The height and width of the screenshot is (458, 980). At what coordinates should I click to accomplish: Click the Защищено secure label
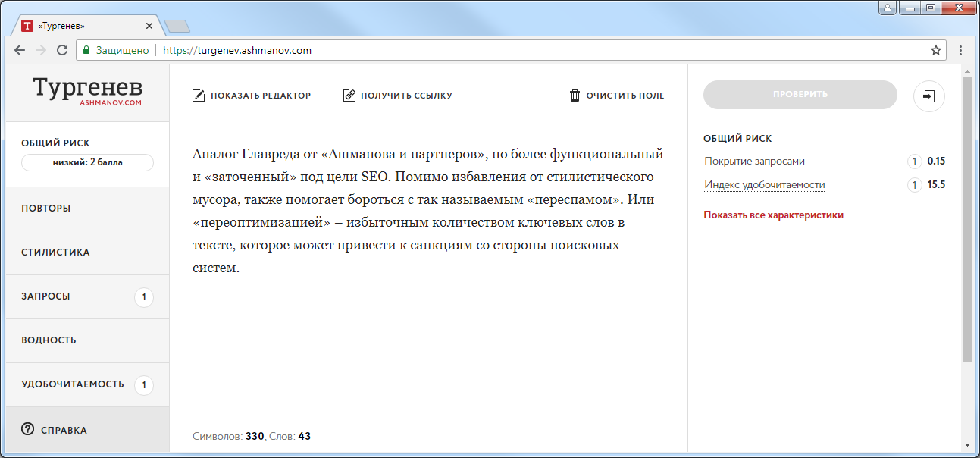point(122,51)
